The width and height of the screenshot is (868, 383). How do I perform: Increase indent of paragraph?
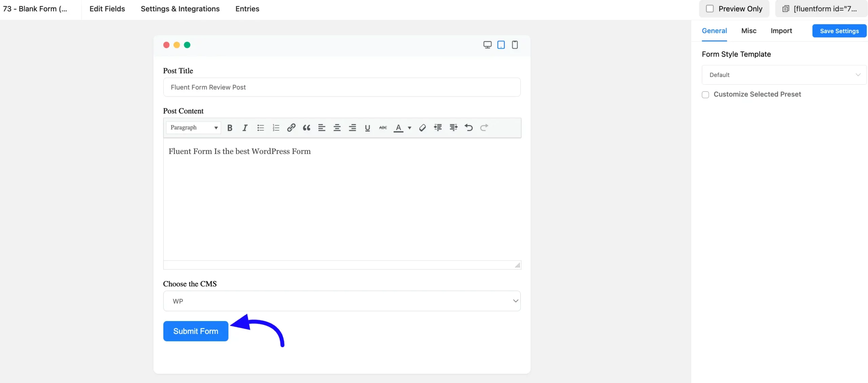453,128
